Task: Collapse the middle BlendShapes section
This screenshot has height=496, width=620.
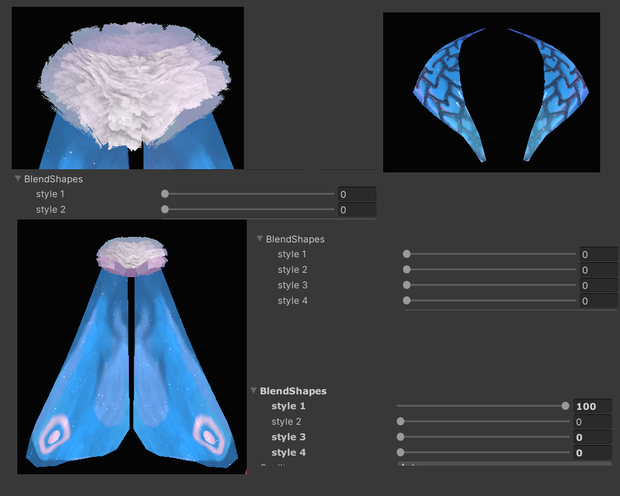Action: tap(260, 239)
